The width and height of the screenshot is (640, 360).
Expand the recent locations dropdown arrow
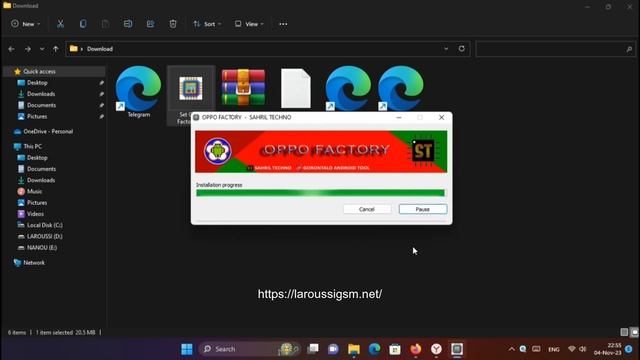pos(42,49)
